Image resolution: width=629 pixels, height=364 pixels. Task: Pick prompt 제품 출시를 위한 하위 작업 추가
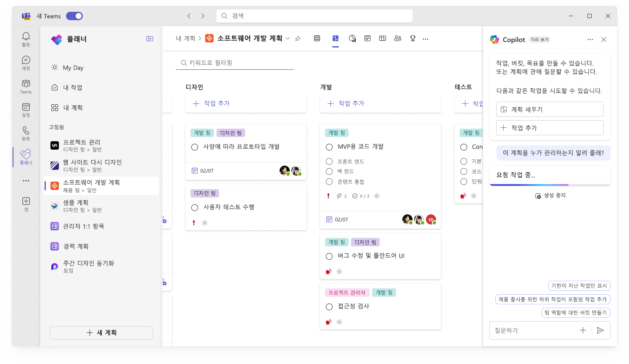click(x=553, y=299)
